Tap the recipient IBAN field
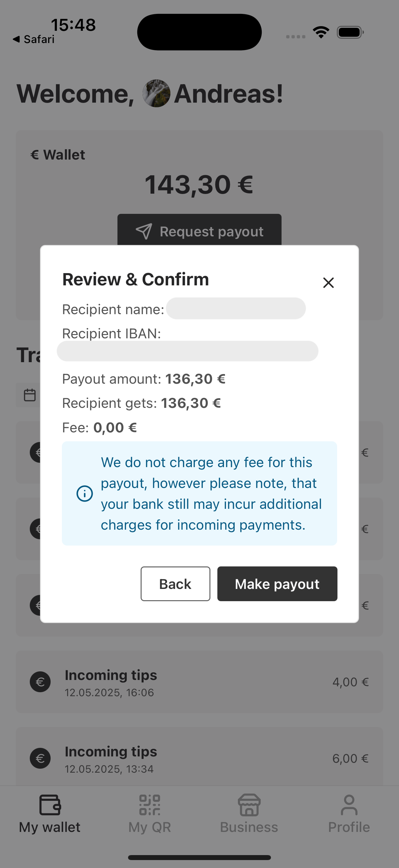Viewport: 399px width, 868px height. (187, 351)
